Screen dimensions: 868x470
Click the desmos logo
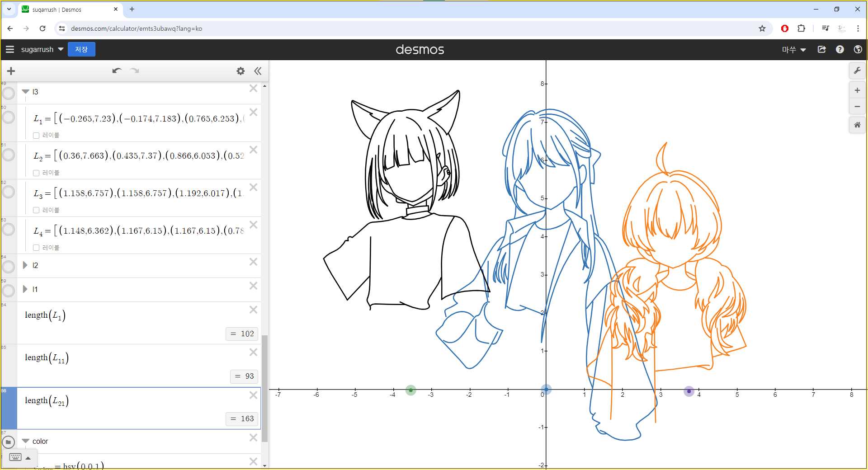[420, 50]
